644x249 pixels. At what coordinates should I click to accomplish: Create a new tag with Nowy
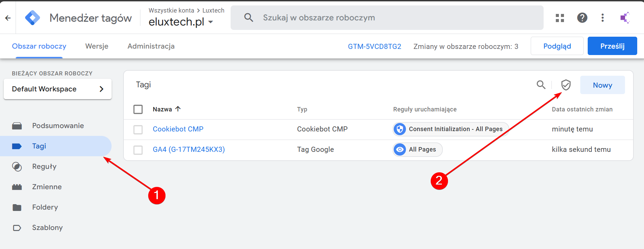[602, 85]
